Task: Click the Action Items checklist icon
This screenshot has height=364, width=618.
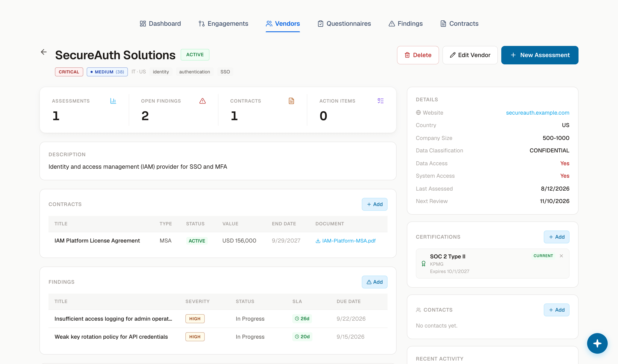Action: [x=381, y=101]
